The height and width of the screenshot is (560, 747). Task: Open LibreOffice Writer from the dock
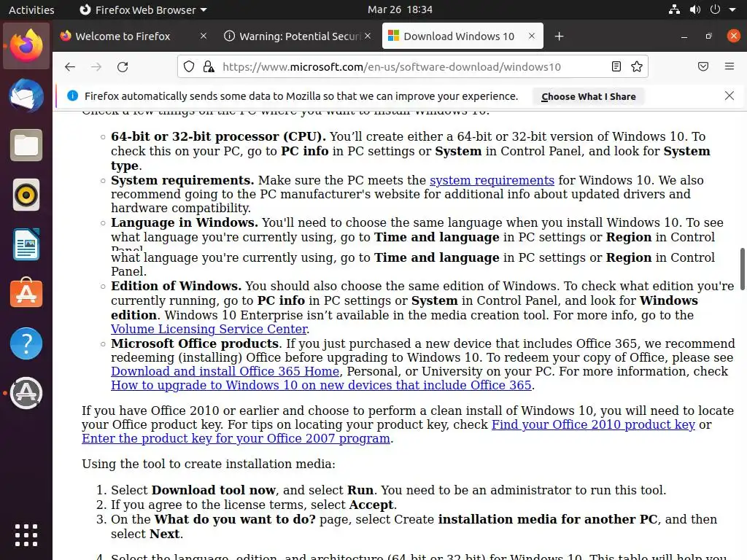[26, 244]
